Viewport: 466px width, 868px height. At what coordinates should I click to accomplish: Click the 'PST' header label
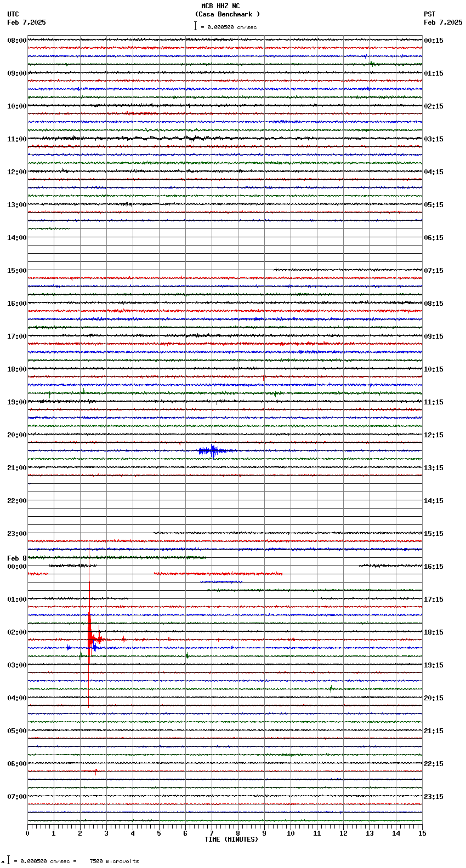[x=430, y=14]
